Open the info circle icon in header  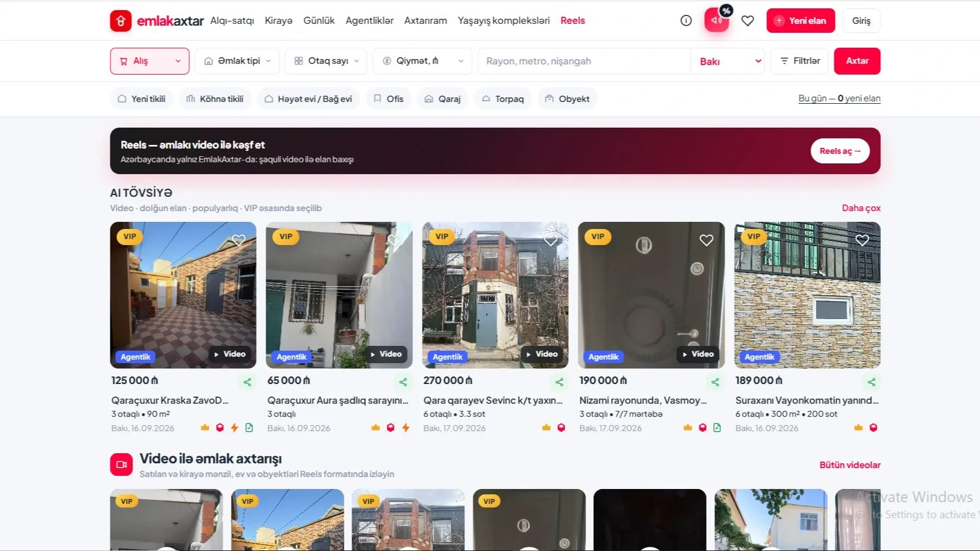[x=686, y=20]
